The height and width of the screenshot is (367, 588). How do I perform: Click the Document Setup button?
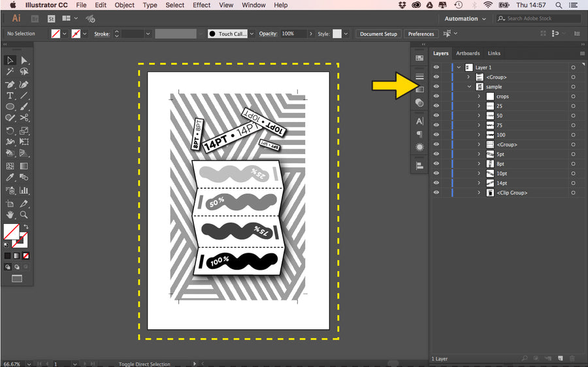coord(378,34)
